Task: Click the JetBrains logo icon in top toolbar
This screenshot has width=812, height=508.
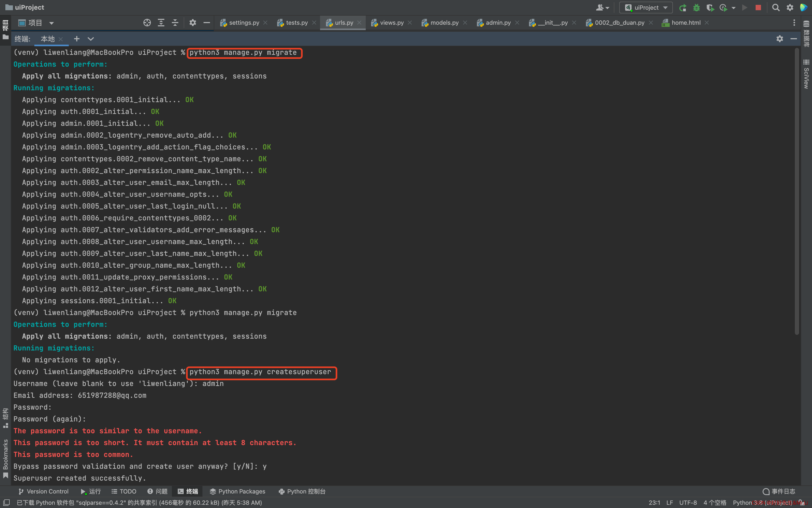Action: [804, 8]
